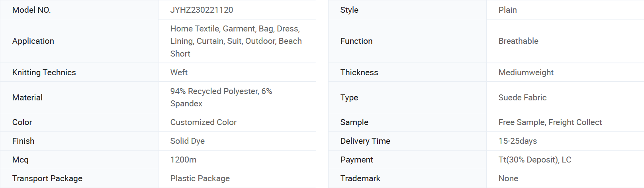Click the Plastic Package value

pos(200,178)
